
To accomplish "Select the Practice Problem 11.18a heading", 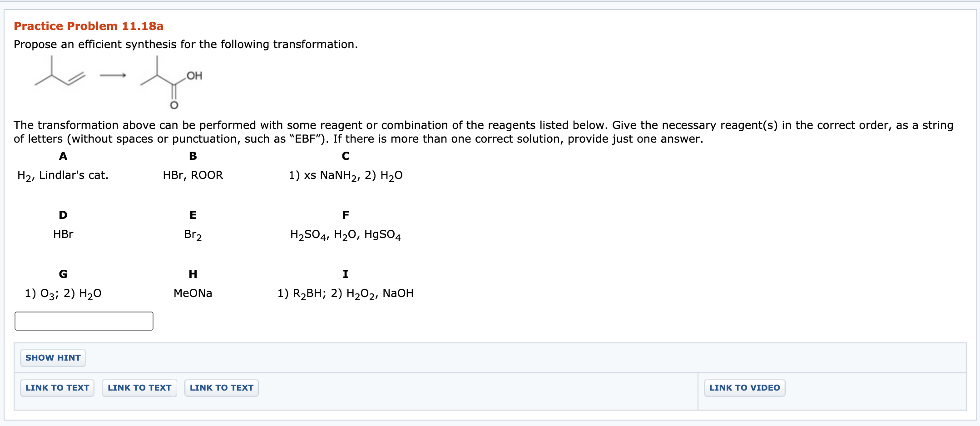I will point(88,26).
